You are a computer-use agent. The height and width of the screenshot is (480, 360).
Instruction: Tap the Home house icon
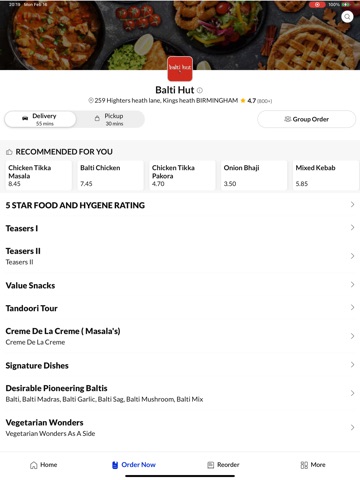[x=34, y=465]
